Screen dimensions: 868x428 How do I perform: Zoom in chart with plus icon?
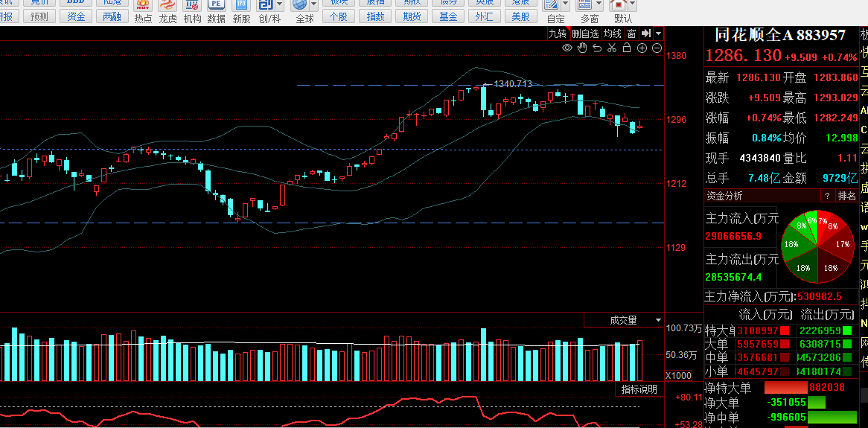[642, 48]
